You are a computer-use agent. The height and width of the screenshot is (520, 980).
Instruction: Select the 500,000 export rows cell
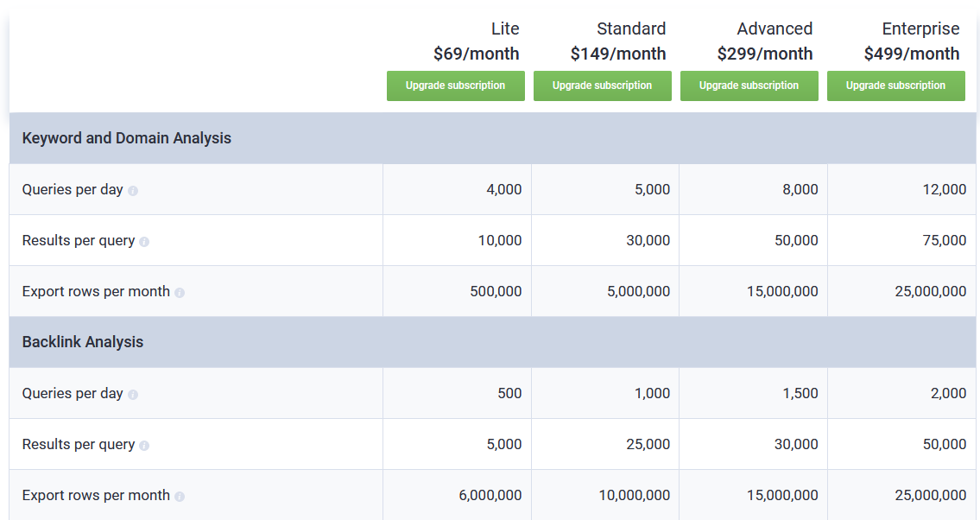(496, 291)
